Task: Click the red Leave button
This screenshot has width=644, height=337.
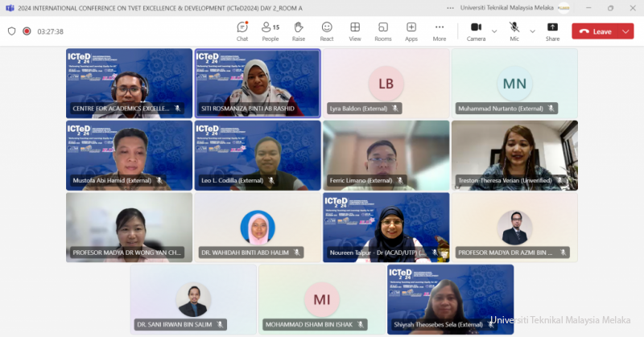Action: pyautogui.click(x=594, y=31)
